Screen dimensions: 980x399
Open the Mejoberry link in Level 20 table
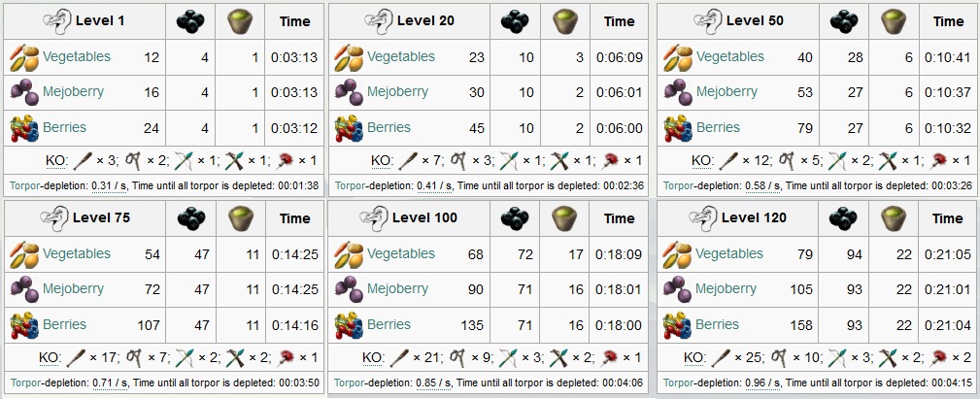(397, 92)
